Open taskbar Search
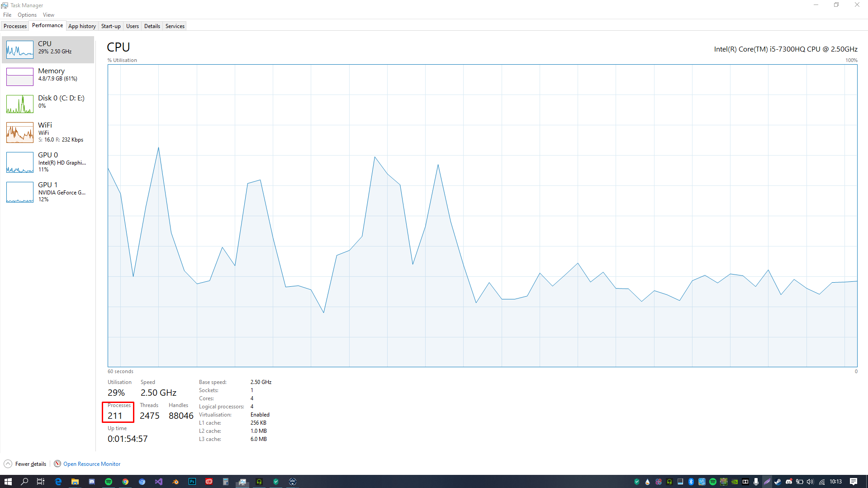The width and height of the screenshot is (868, 488). (25, 482)
